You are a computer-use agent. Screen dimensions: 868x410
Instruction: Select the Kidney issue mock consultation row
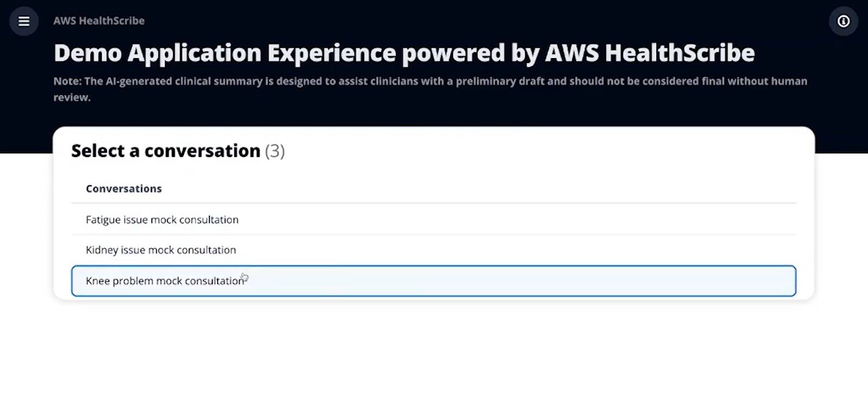(433, 250)
